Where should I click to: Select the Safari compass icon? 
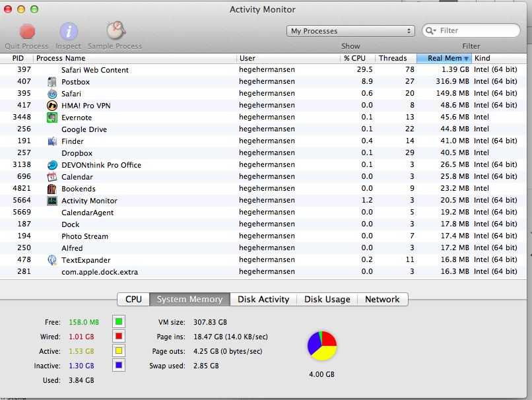(x=52, y=94)
